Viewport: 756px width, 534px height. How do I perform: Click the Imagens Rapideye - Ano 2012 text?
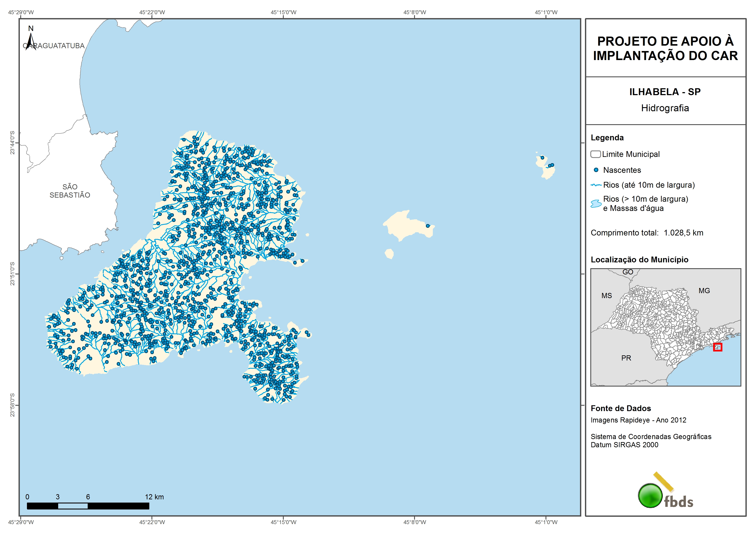pyautogui.click(x=638, y=420)
